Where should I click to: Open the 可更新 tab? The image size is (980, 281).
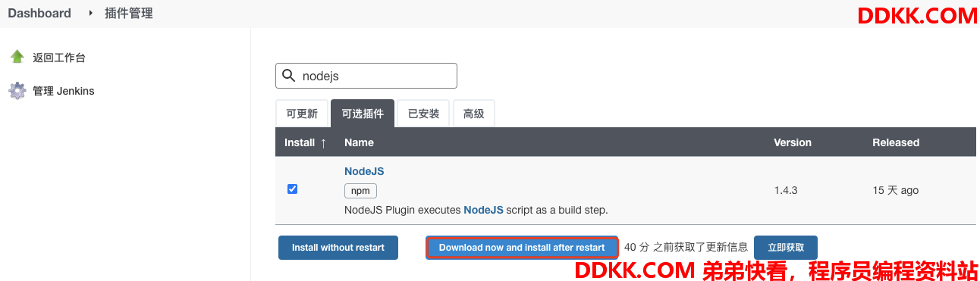302,114
